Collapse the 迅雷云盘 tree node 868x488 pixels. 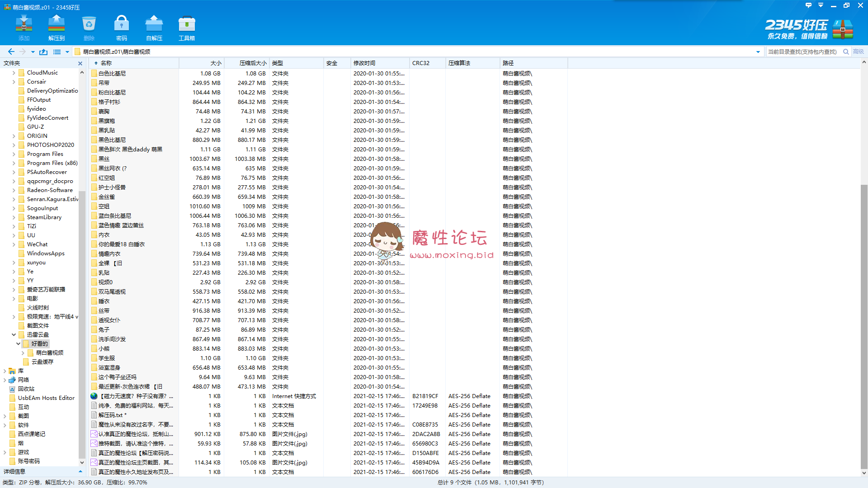14,334
